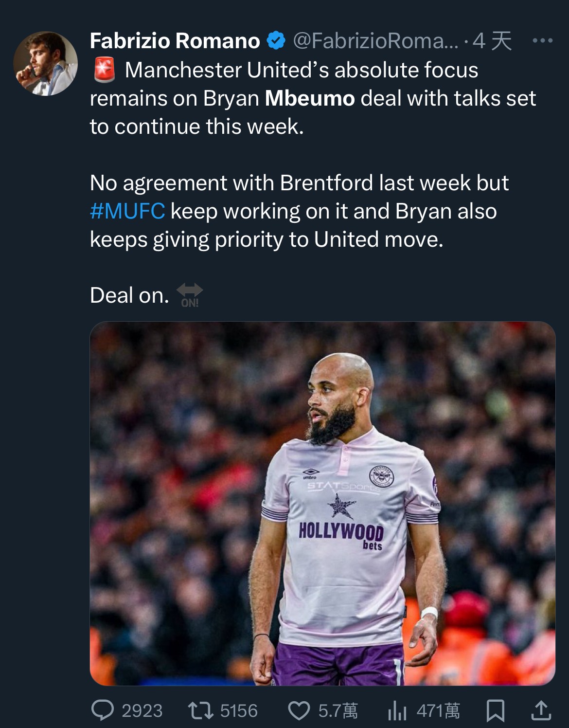Viewport: 569px width, 728px height.
Task: Tap the repost arrows icon
Action: click(200, 710)
